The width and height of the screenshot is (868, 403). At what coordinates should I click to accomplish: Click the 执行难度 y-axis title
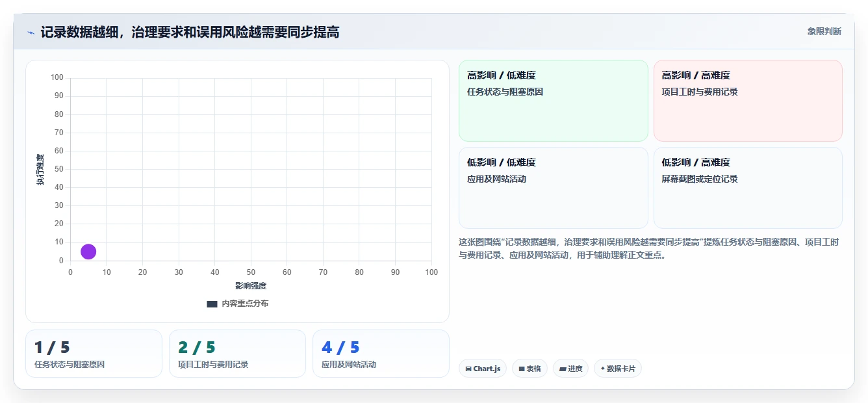(40, 170)
